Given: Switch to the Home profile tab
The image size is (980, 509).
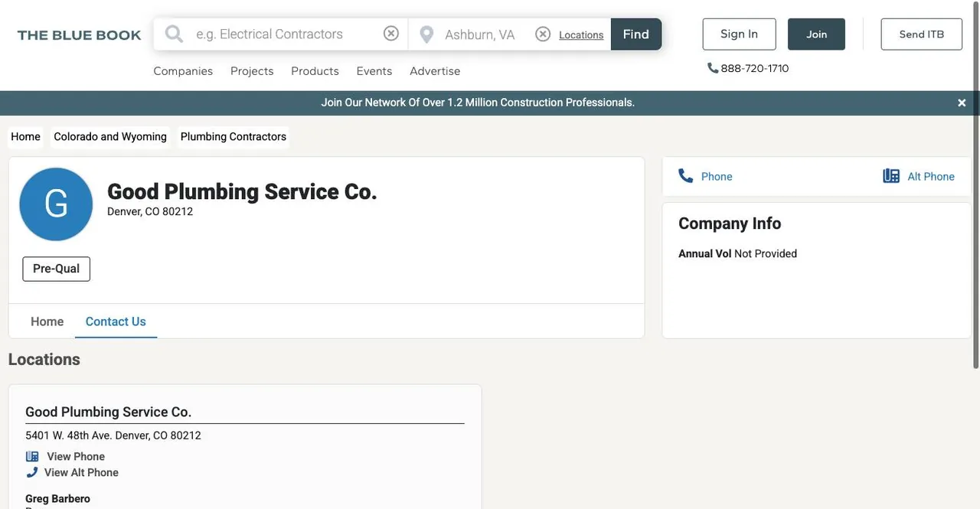Looking at the screenshot, I should pos(47,321).
